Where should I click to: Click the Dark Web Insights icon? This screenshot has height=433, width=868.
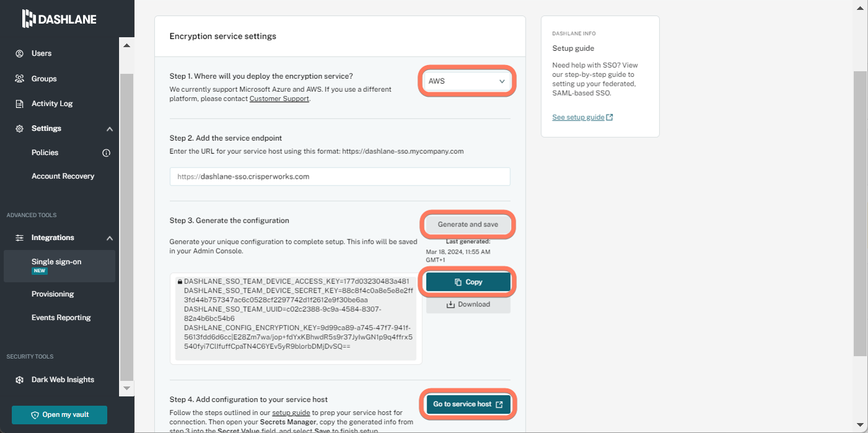pos(19,380)
